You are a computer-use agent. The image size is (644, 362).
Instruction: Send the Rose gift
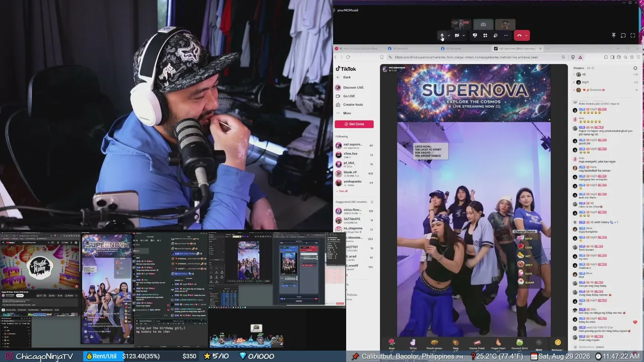click(x=391, y=344)
